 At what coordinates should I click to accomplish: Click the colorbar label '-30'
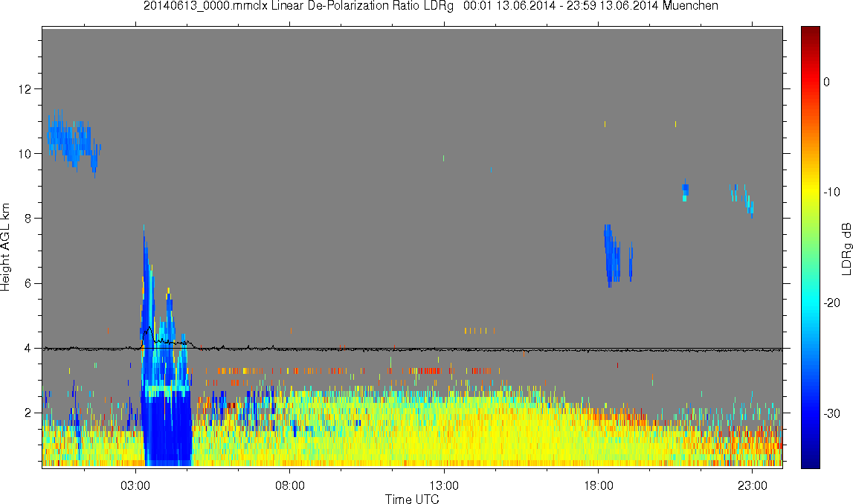click(x=831, y=414)
